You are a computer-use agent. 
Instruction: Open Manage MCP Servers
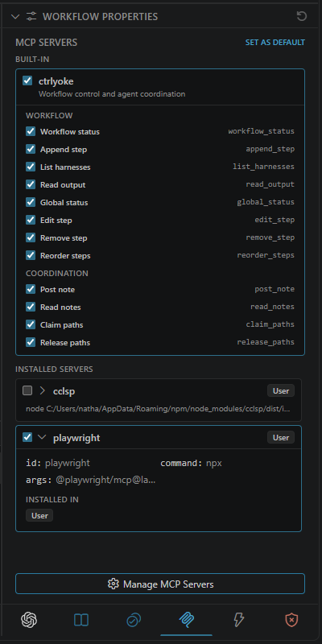tap(160, 584)
